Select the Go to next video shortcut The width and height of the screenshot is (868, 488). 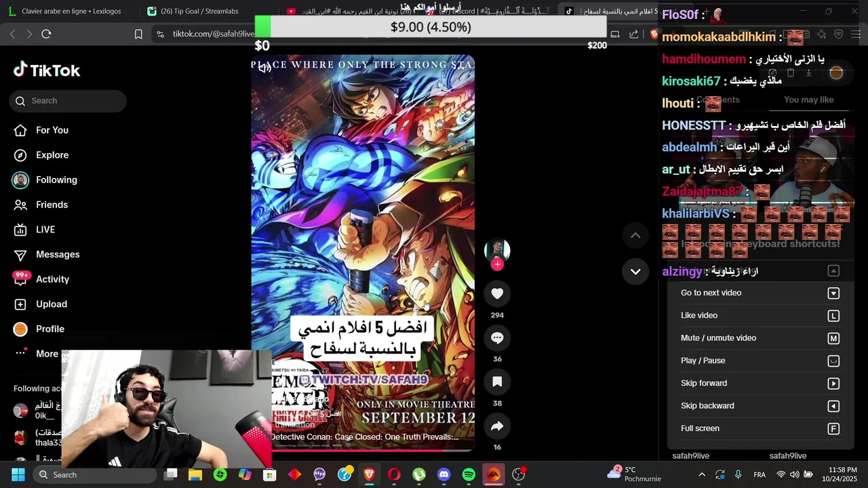760,293
